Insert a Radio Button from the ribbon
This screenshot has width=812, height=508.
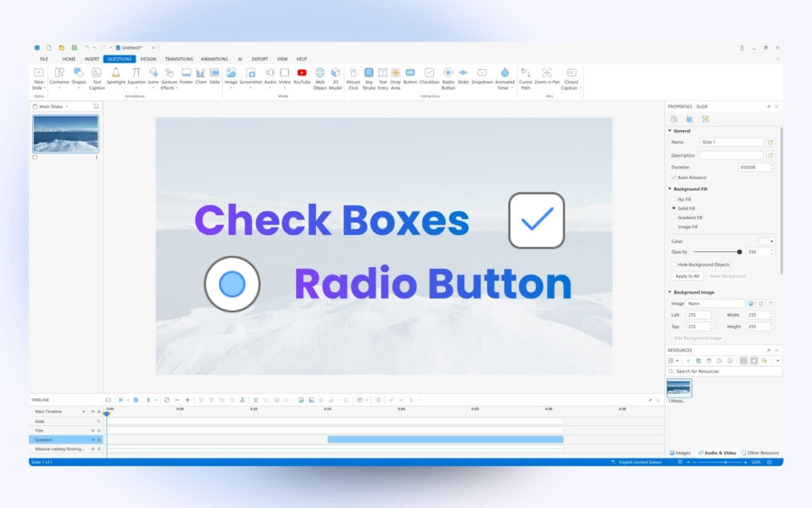click(448, 78)
